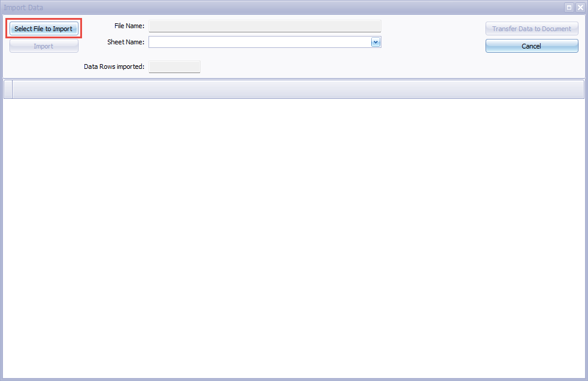Image resolution: width=588 pixels, height=381 pixels.
Task: Click the Sheet Name label
Action: pos(126,42)
